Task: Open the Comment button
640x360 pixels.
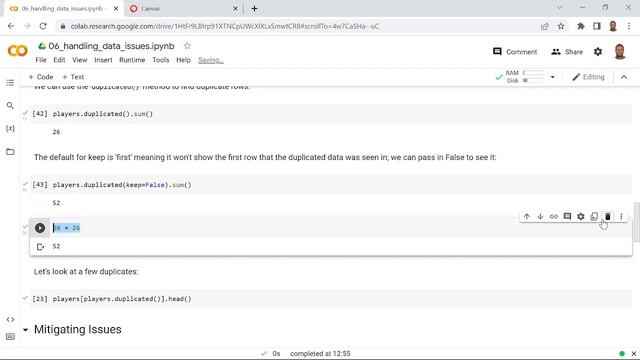Action: 515,52
